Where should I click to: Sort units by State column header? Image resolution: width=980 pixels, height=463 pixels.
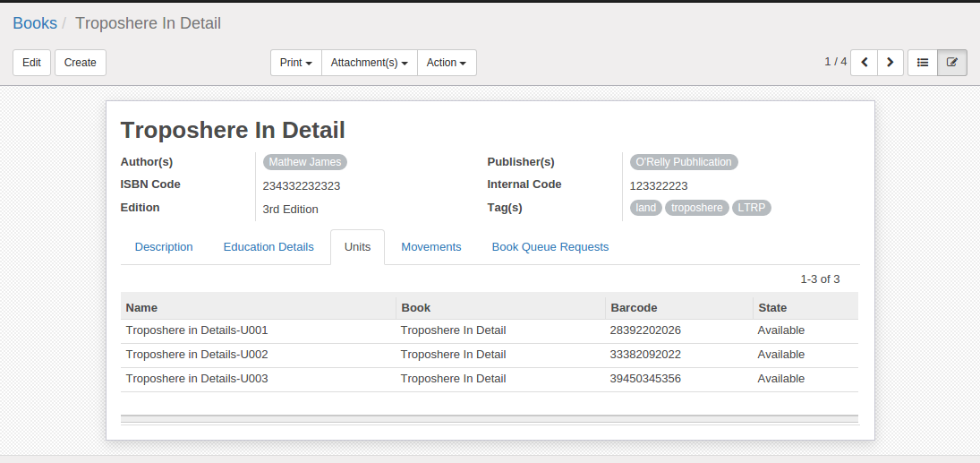tap(772, 307)
